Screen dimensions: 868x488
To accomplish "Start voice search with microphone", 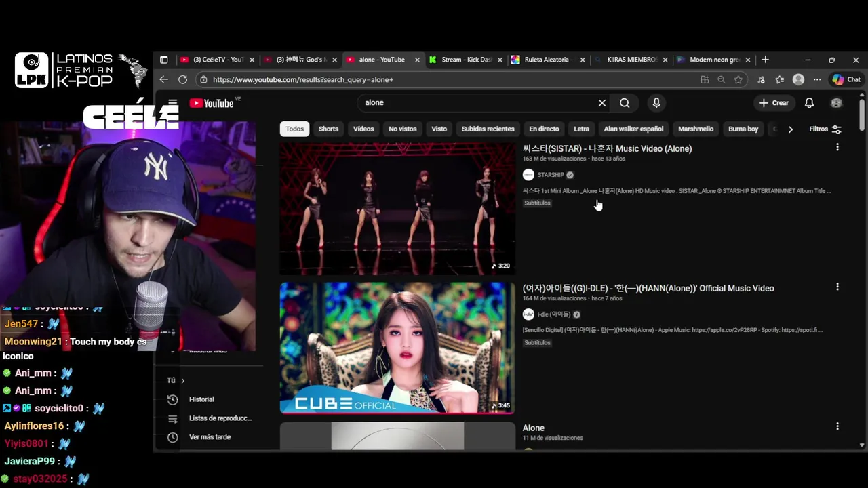I will click(x=656, y=103).
